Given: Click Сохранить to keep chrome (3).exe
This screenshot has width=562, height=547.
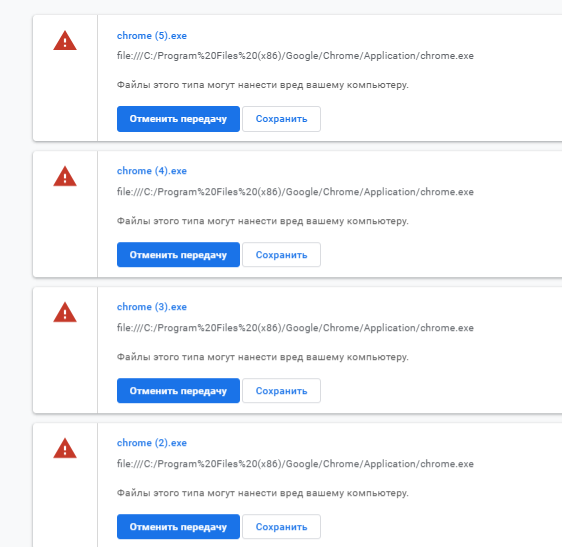Looking at the screenshot, I should [281, 391].
